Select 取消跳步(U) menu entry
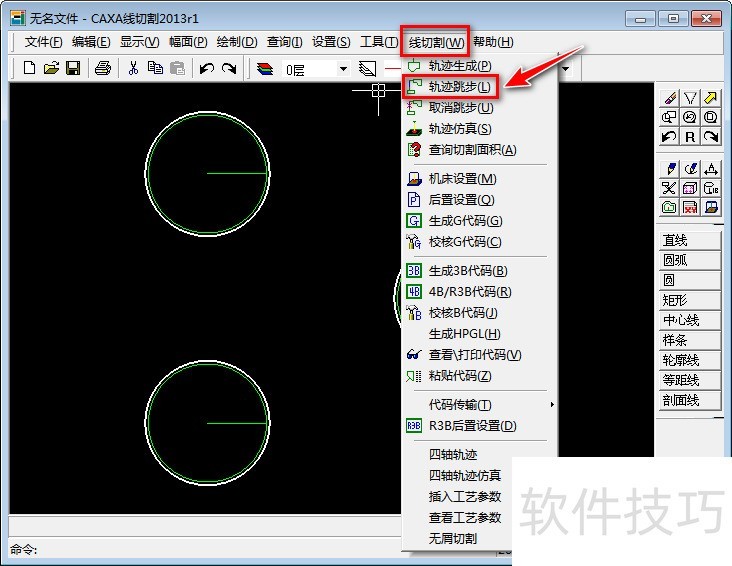 click(480, 108)
